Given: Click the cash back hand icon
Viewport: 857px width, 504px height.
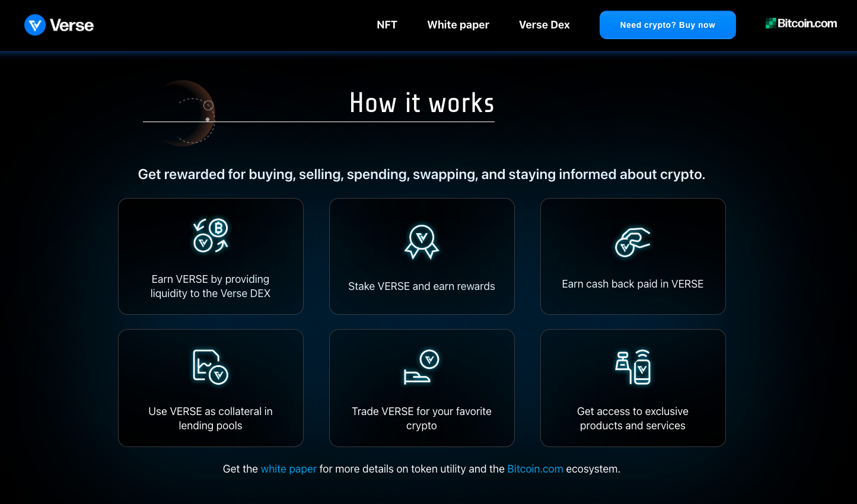Looking at the screenshot, I should [x=633, y=242].
